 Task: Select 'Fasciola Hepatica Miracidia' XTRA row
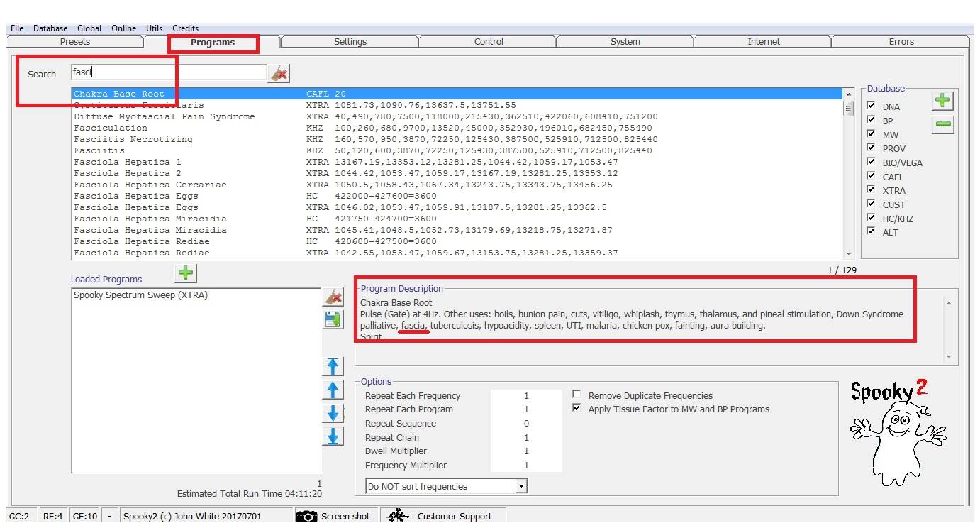[457, 230]
